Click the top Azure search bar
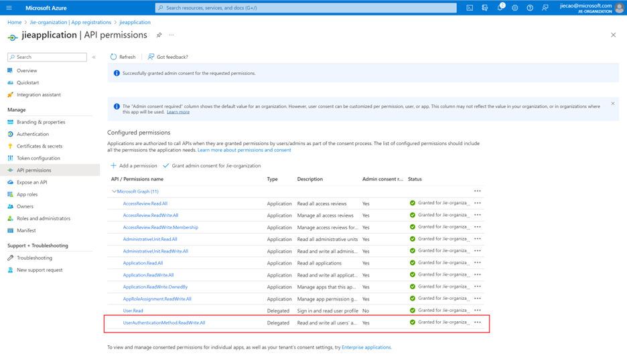Viewport: 627px width, 364px height. coord(306,7)
